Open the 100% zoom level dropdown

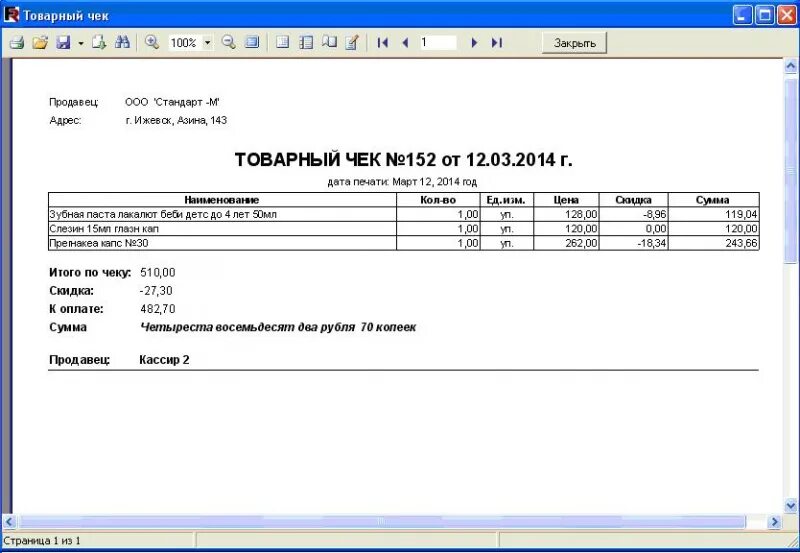(x=207, y=43)
